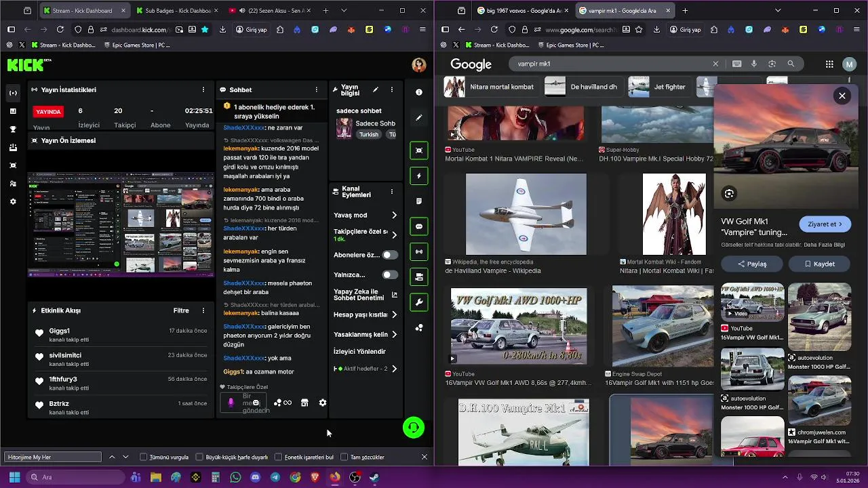Open the Kick profile avatar menu

(x=419, y=65)
